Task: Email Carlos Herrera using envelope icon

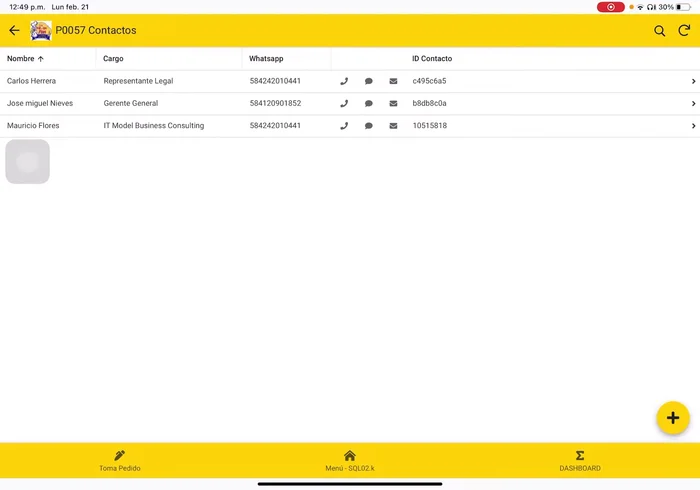Action: pos(393,81)
